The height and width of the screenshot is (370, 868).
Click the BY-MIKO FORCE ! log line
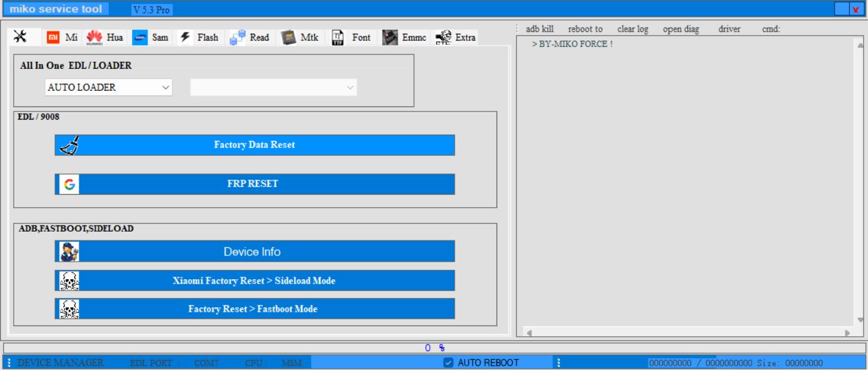coord(572,44)
